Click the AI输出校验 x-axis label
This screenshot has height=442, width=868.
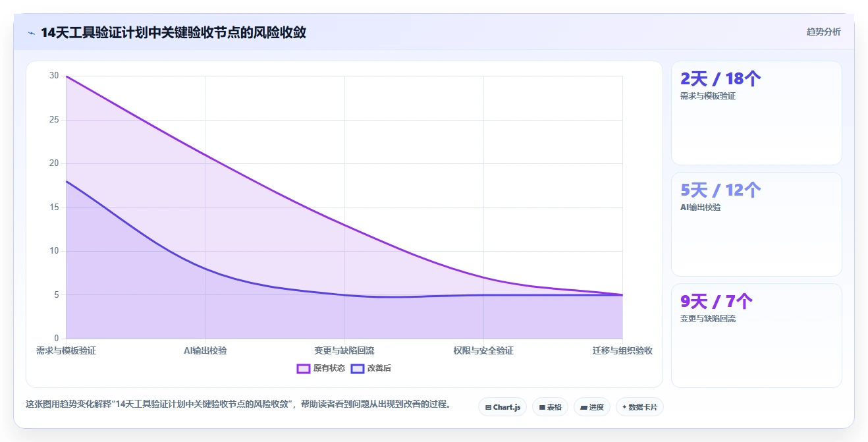(205, 350)
